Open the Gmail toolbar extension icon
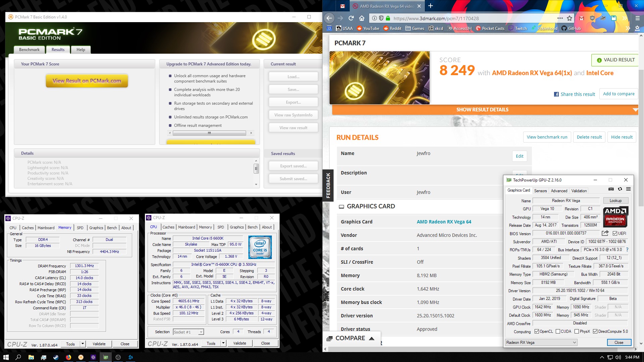Viewport: 644px width, 362px height. point(581,18)
